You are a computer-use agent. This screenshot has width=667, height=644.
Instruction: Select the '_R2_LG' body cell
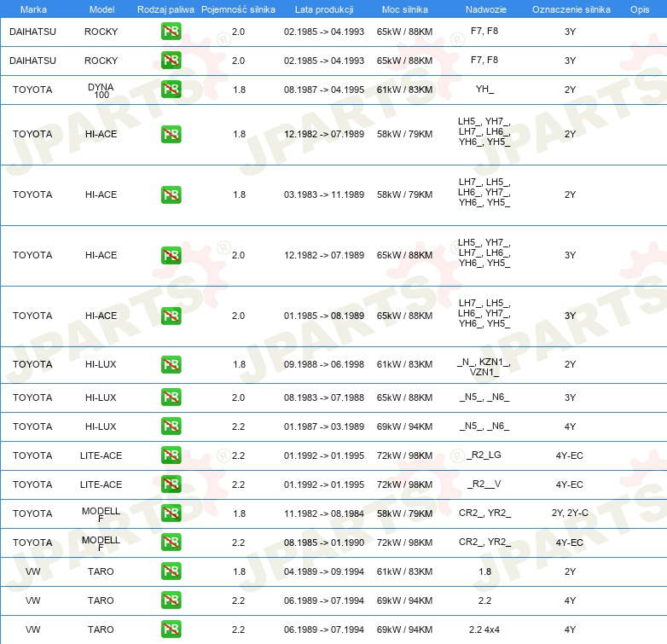(484, 455)
